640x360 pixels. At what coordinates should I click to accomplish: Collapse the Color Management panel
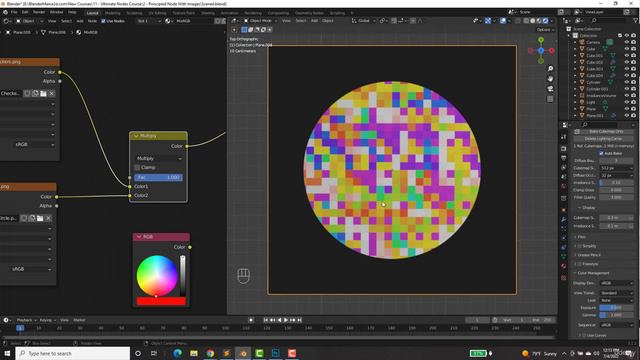(x=592, y=273)
